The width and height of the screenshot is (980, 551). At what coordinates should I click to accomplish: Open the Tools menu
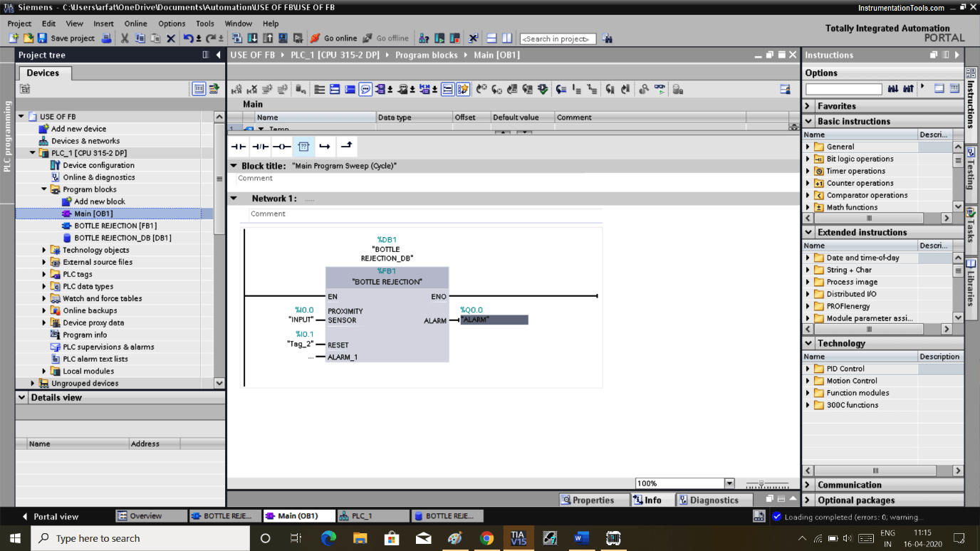(205, 23)
